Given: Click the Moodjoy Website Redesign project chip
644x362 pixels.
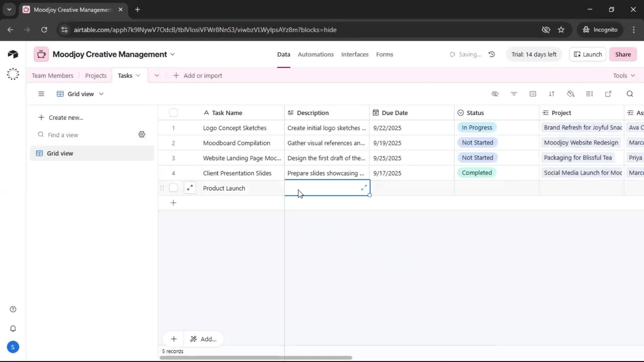Looking at the screenshot, I should [x=581, y=143].
